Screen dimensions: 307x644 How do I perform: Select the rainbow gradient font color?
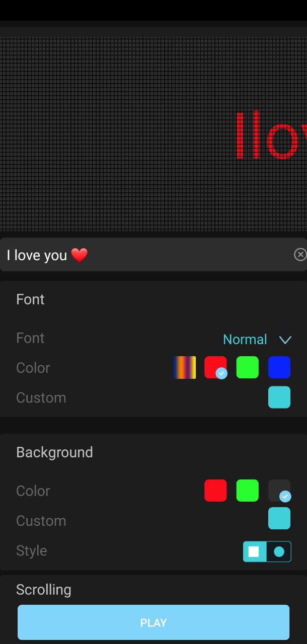pyautogui.click(x=184, y=367)
